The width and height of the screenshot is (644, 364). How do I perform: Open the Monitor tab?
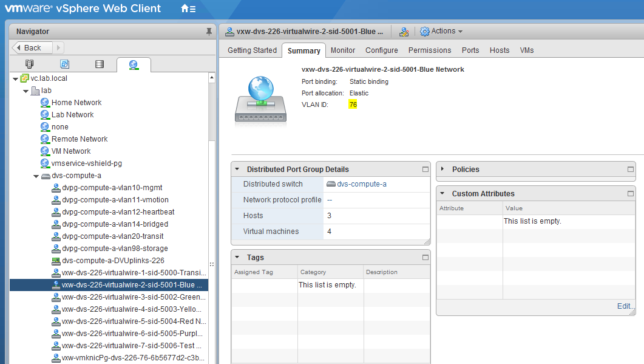click(x=343, y=50)
